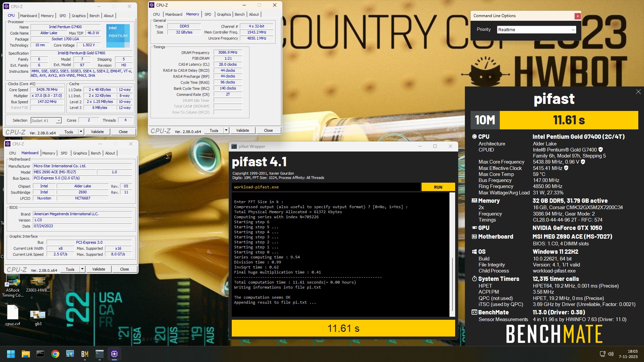Screen dimensions: 644x362
Task: Click the Intel Pentium logo in CPU-Z
Action: (x=118, y=36)
